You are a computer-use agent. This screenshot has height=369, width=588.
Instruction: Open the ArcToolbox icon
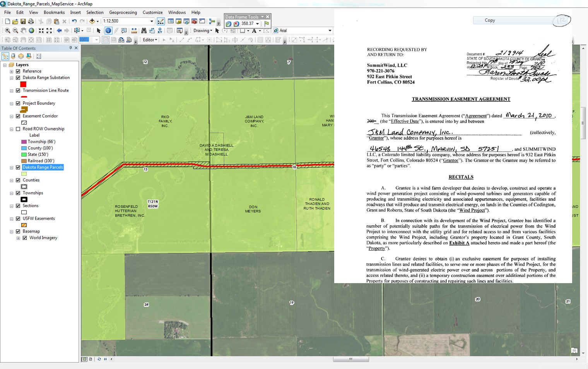194,21
